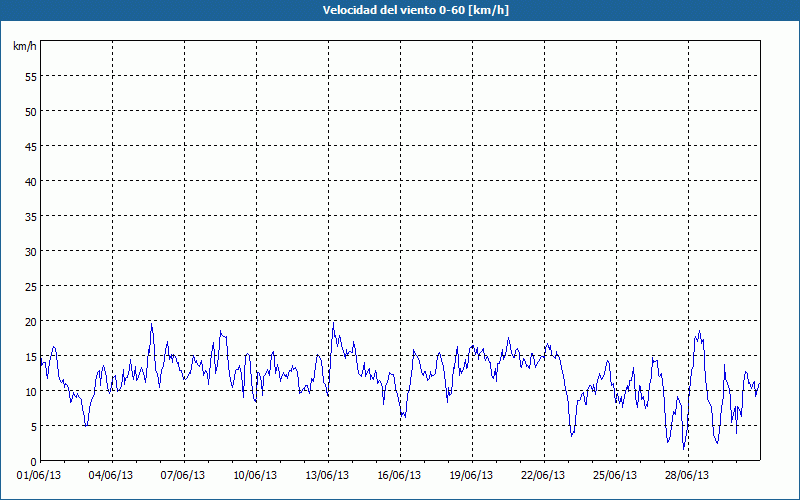Click the chart title 'Velocidad del viento 0-60 [km/h]'
The height and width of the screenshot is (500, 800).
tap(416, 10)
